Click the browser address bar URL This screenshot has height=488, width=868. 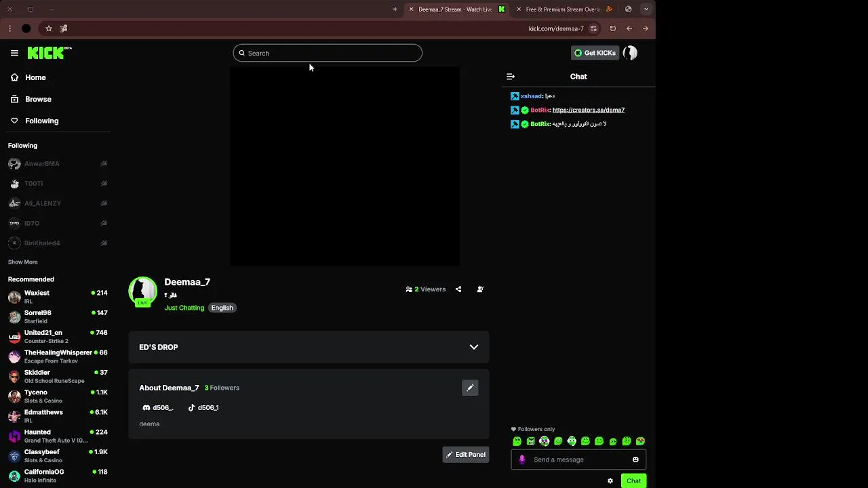556,28
